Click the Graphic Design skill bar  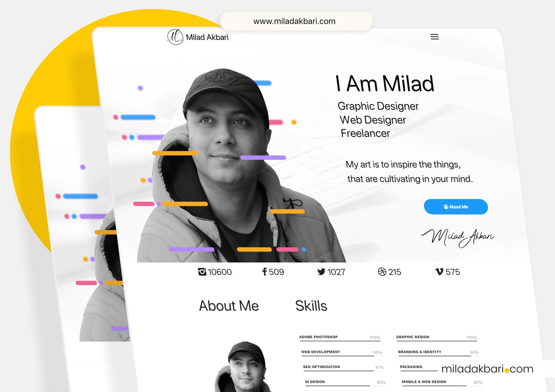click(436, 338)
